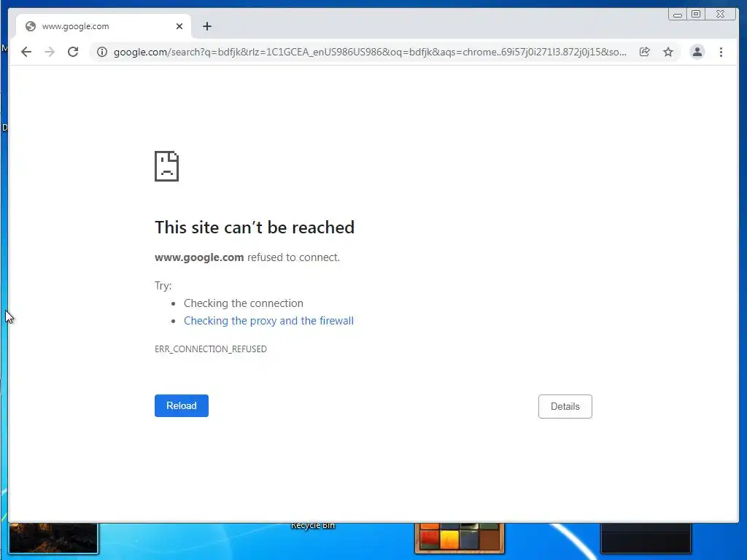Bookmark this tab with star icon
Viewport: 747px width, 560px height.
668,52
